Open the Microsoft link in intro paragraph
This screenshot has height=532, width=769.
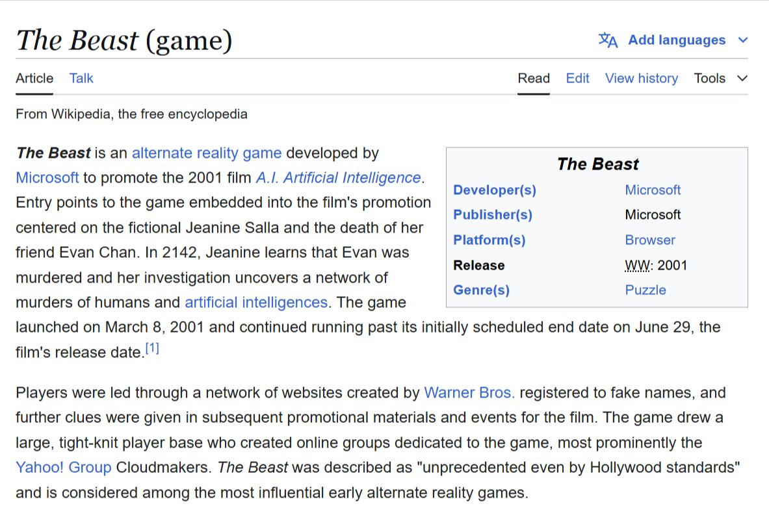47,178
